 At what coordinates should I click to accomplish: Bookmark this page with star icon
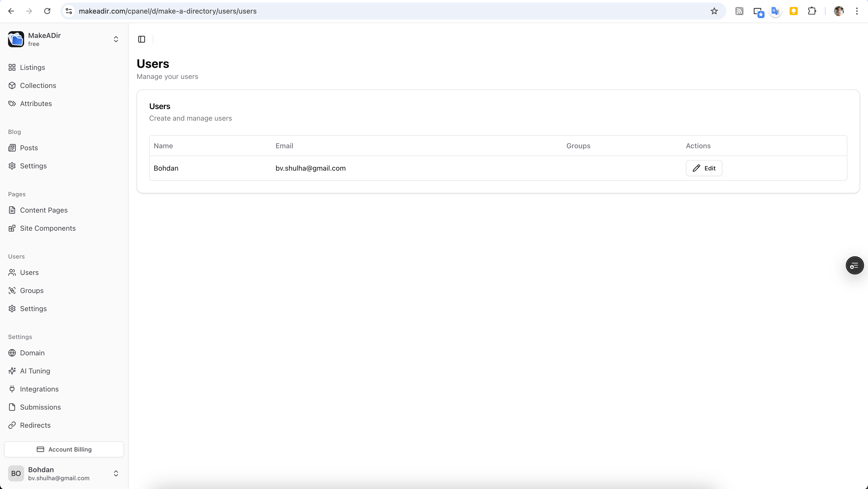(x=714, y=11)
